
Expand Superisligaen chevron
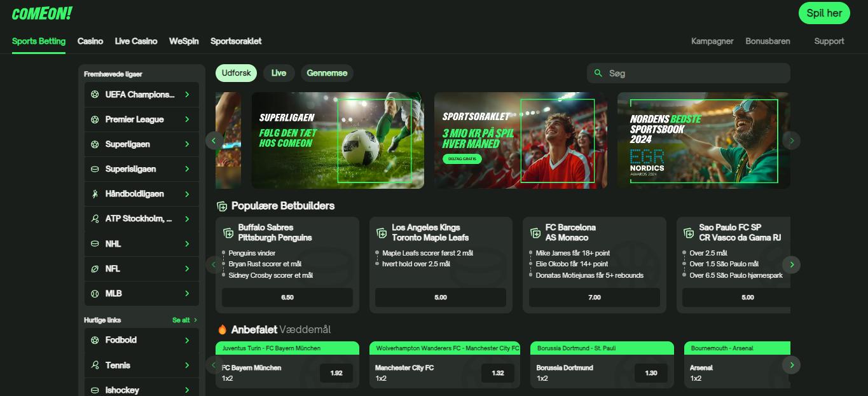pyautogui.click(x=187, y=169)
